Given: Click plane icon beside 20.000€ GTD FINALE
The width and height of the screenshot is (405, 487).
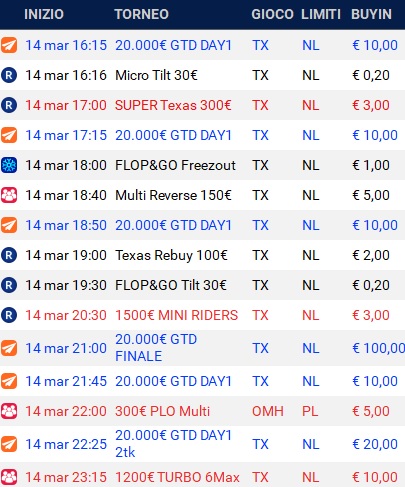Looking at the screenshot, I should [9, 348].
